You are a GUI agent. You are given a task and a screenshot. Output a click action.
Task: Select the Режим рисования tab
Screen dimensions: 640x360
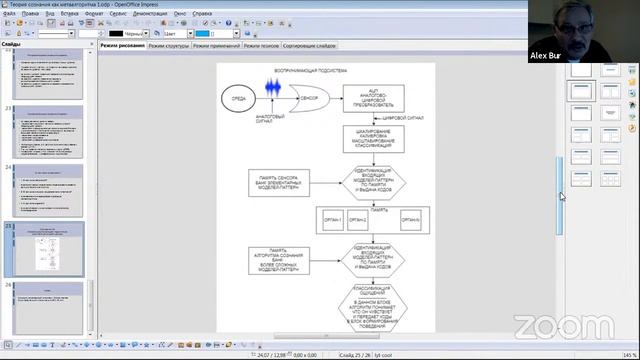point(122,46)
